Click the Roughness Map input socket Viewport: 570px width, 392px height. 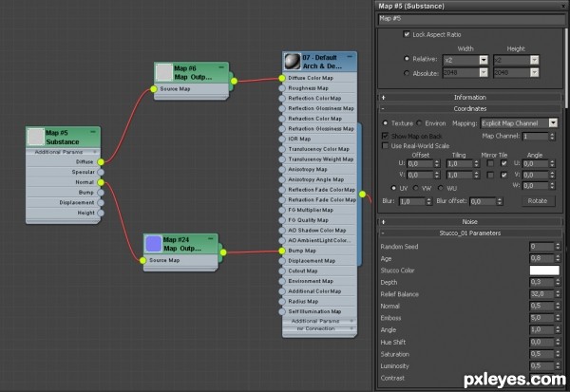(282, 88)
